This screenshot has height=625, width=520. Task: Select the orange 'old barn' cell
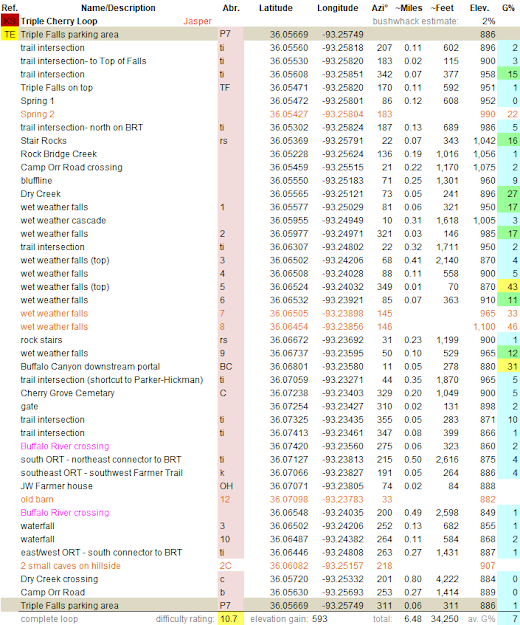point(37,499)
